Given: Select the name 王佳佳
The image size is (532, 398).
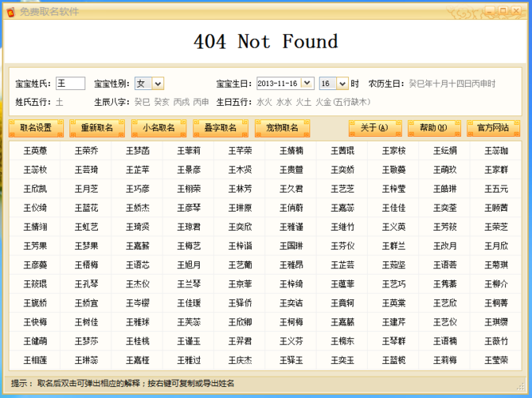Looking at the screenshot, I should tap(393, 208).
